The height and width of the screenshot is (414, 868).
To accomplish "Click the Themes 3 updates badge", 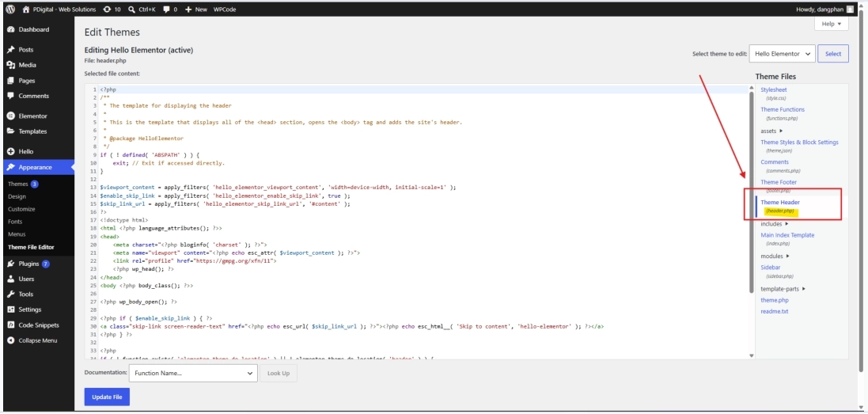I will pos(34,184).
